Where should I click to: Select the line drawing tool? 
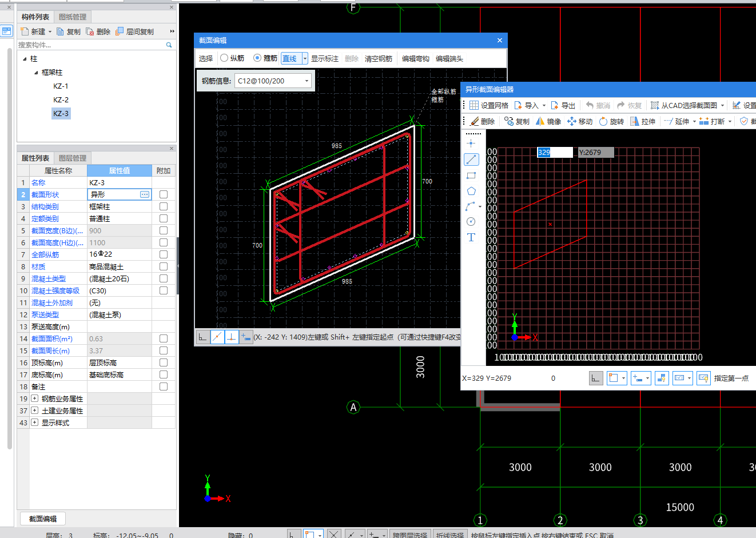[x=471, y=160]
